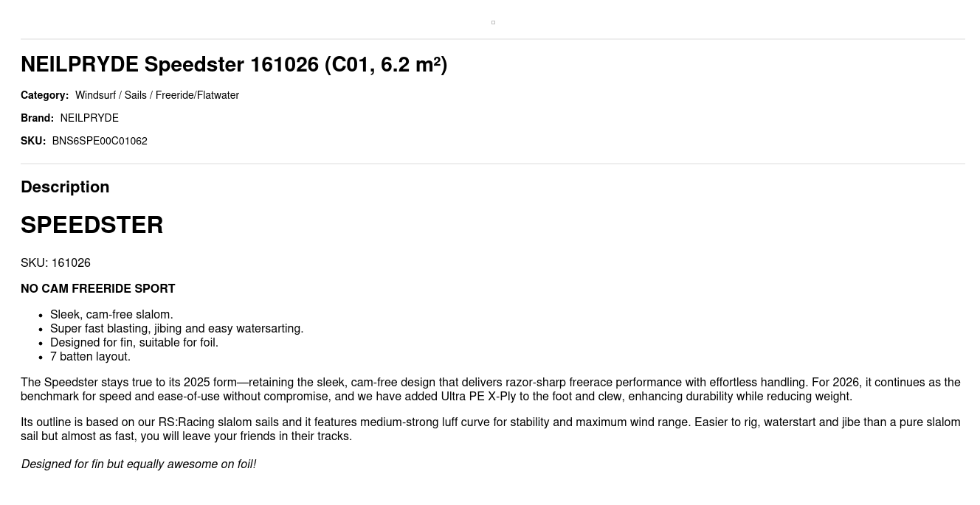The image size is (980, 505).
Task: Click the "7 batten layout" bullet
Action: (90, 357)
